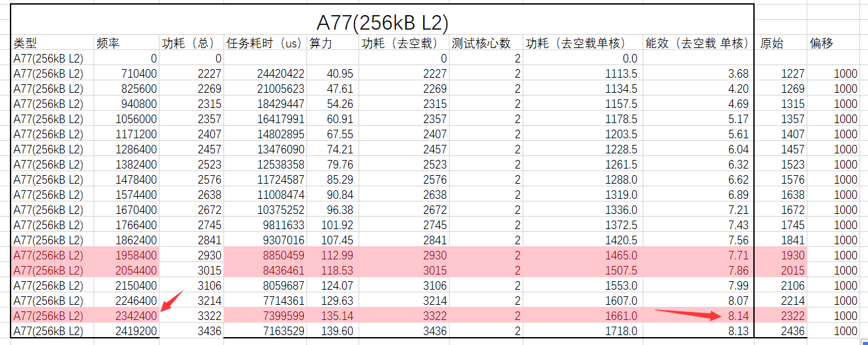868x345 pixels.
Task: Click efficiency cell 6.62
Action: click(698, 180)
